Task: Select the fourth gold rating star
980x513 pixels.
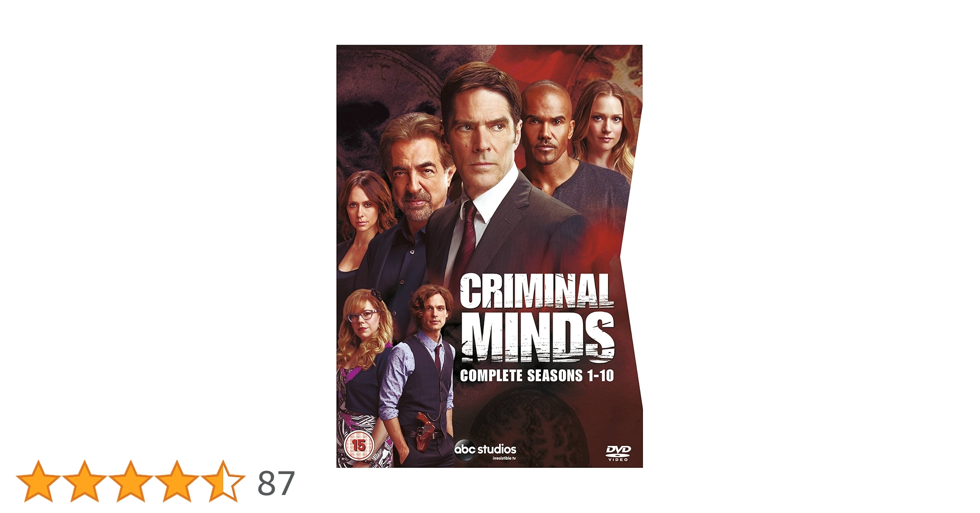Action: coord(177,481)
